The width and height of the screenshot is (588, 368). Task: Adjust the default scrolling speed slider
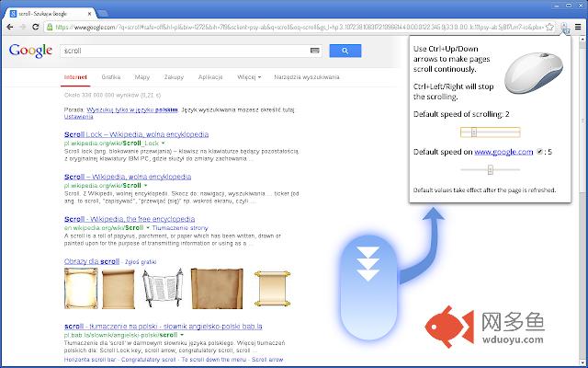pos(490,132)
